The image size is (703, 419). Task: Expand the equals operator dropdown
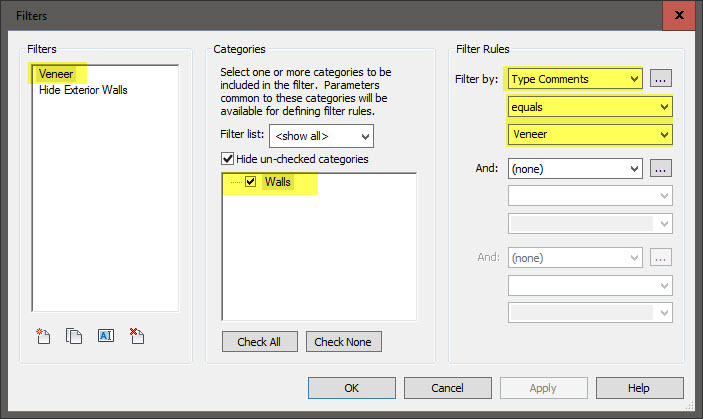(x=590, y=106)
